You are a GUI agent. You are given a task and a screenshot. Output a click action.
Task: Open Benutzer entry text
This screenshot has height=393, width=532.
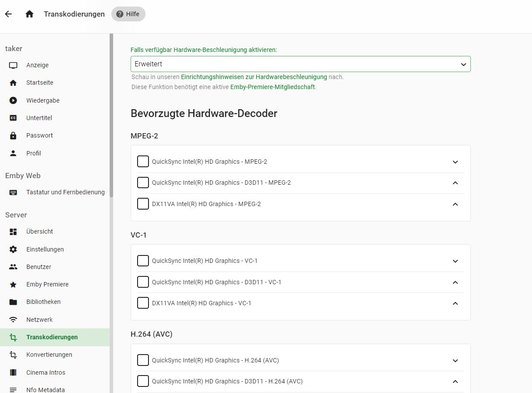pos(39,267)
